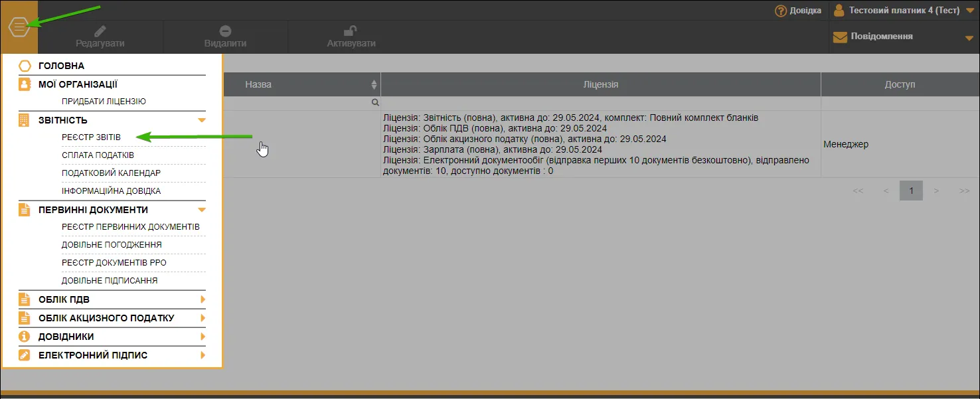Expand the ДОВІДНИКИ section arrow

tap(203, 337)
